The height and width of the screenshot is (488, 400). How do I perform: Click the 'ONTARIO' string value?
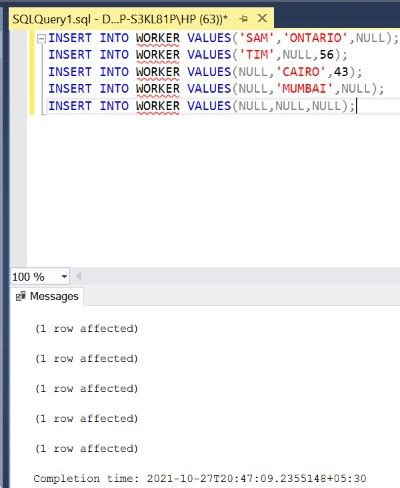click(x=316, y=38)
